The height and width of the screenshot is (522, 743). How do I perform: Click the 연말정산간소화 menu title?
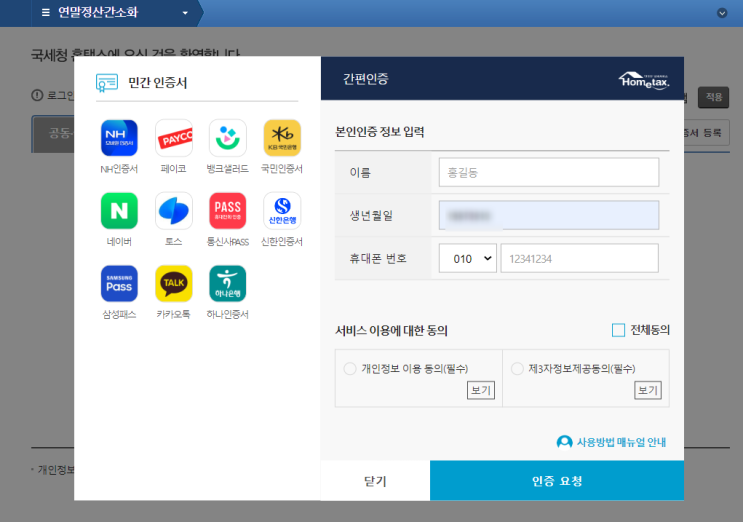click(x=98, y=12)
